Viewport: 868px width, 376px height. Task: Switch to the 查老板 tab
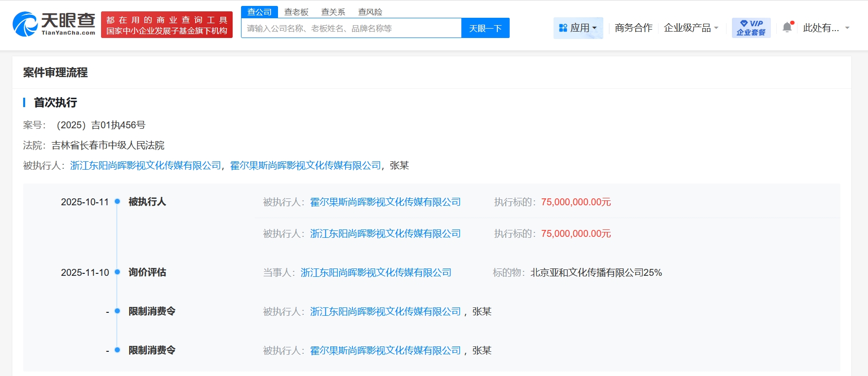point(296,12)
